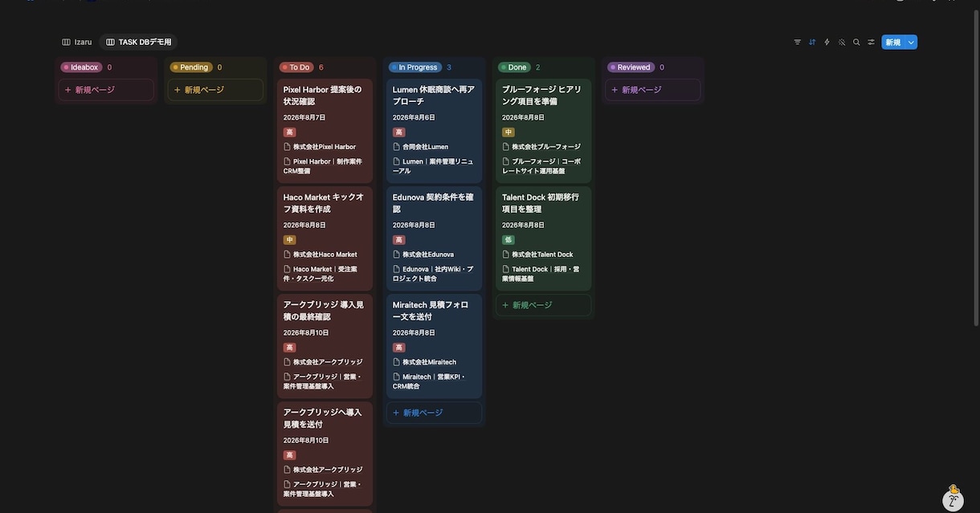Open the filter icon in the toolbar

tap(798, 42)
